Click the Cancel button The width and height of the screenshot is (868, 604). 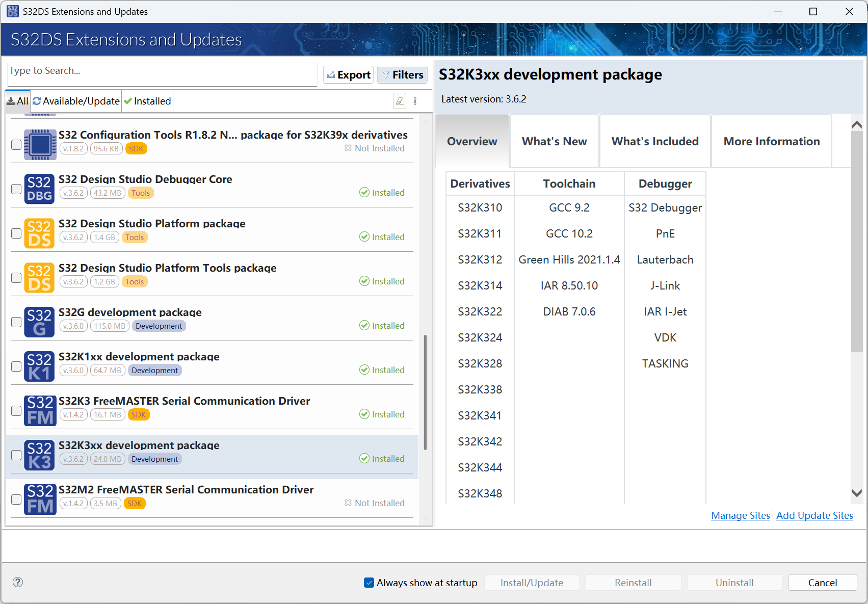(823, 583)
